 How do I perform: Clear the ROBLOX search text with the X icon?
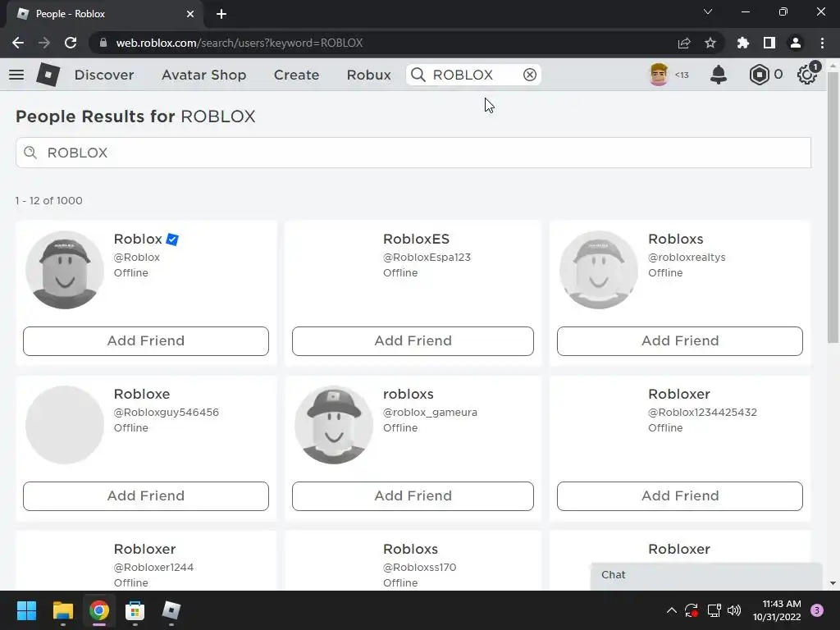click(529, 75)
